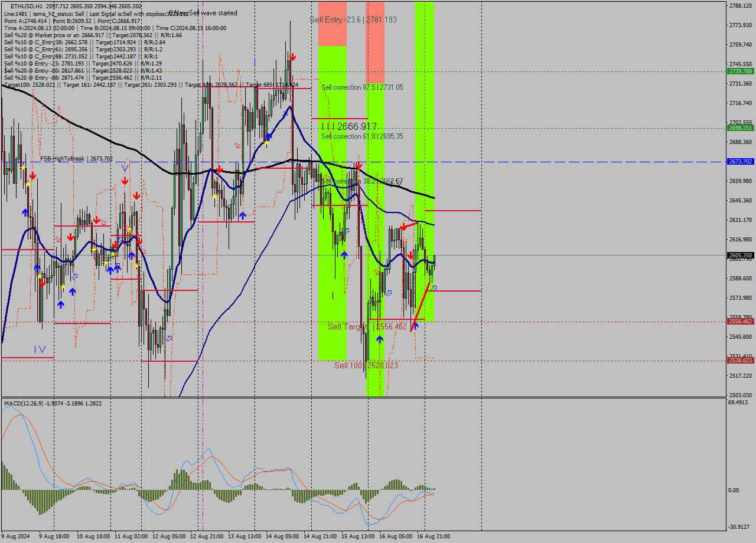Click the 2517.220 price scale value

741,375
